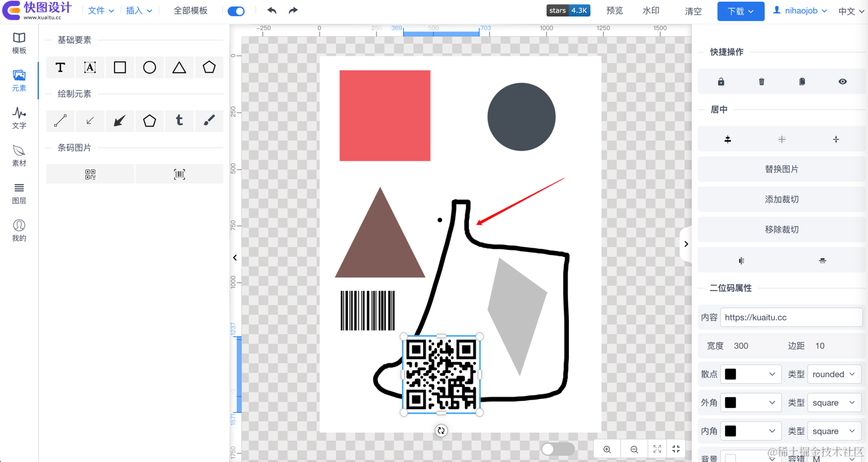Toggle visibility with the eye icon
This screenshot has height=462, width=868.
pos(843,82)
